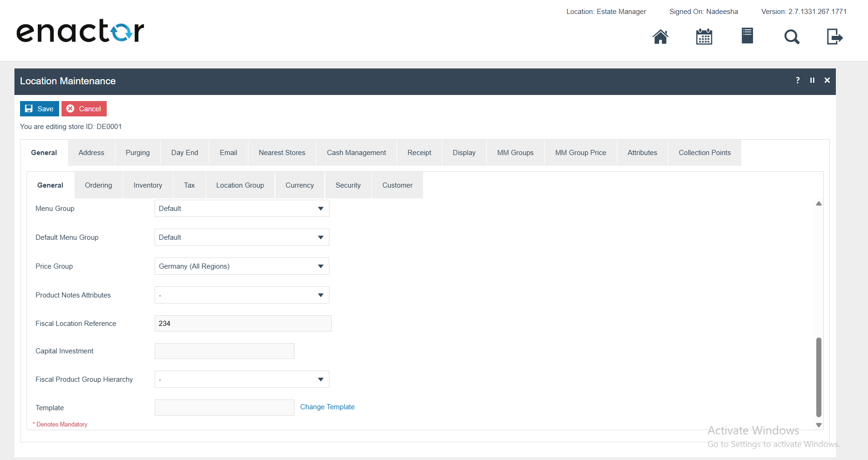
Task: Open the Nearest Stores tab
Action: [282, 153]
